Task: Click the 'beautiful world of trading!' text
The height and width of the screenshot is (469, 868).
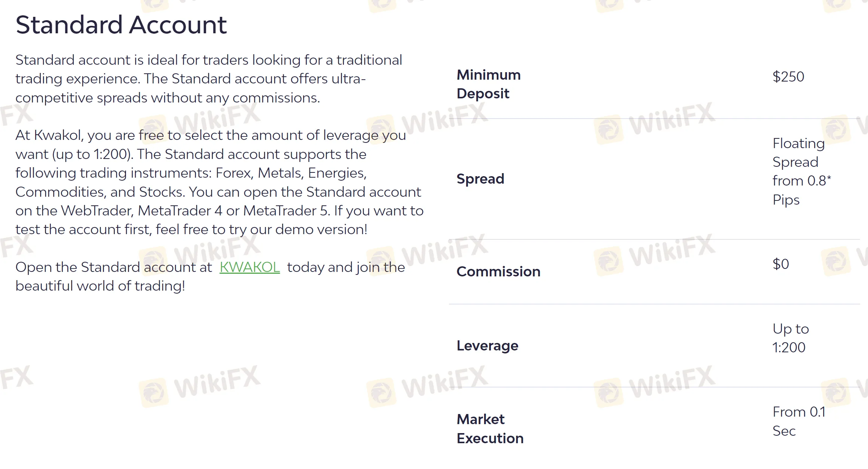Action: (100, 286)
